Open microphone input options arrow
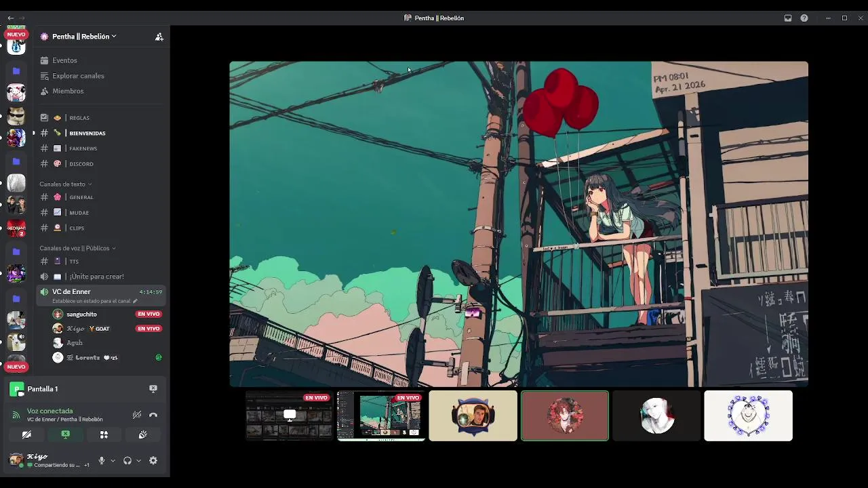This screenshot has height=488, width=868. 113,461
